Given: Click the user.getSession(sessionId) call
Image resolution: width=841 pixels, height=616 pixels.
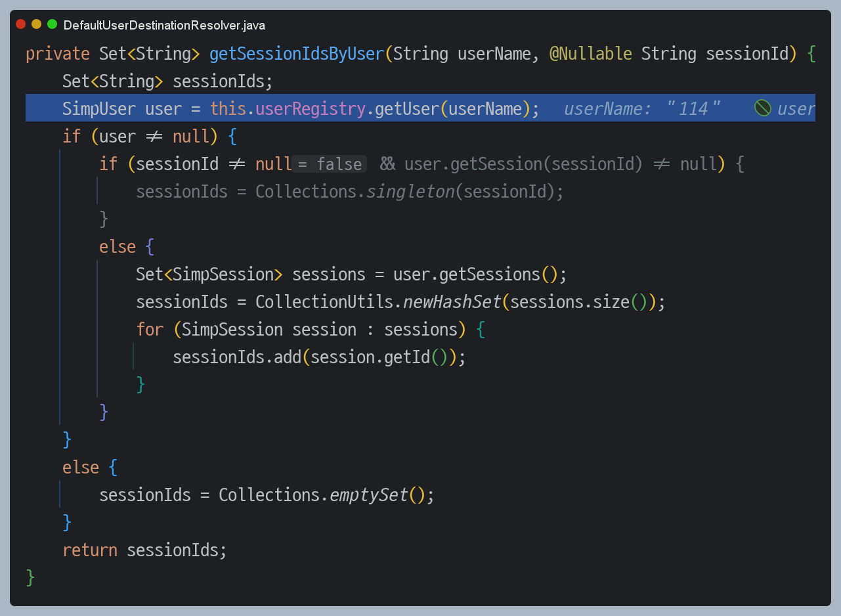Looking at the screenshot, I should point(523,164).
